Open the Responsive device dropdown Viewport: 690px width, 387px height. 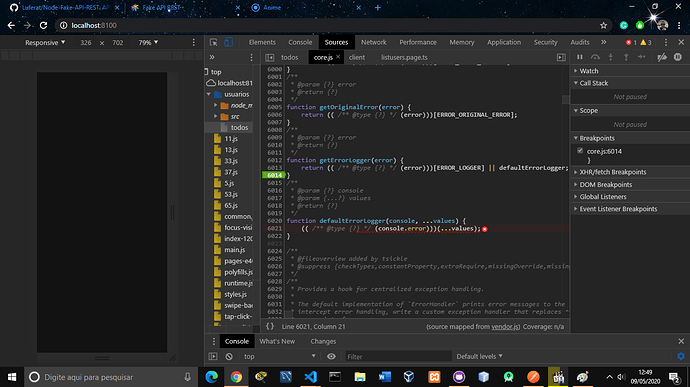pyautogui.click(x=45, y=43)
